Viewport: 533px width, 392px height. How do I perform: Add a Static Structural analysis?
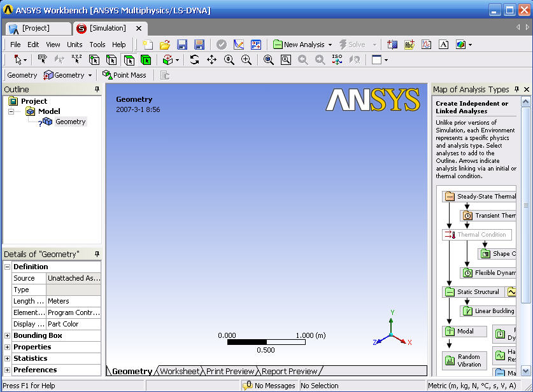[473, 292]
